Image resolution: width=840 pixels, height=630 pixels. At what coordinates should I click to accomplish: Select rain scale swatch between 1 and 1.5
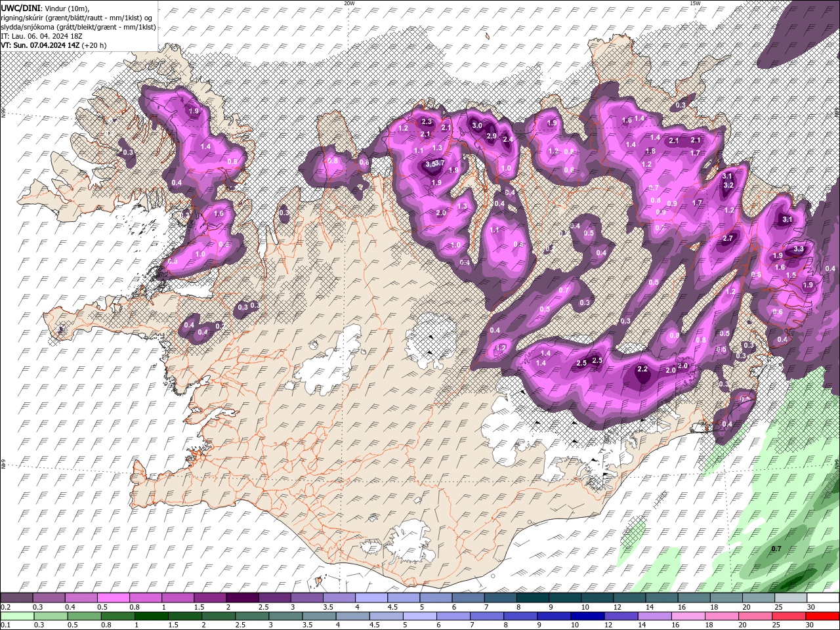click(x=152, y=616)
